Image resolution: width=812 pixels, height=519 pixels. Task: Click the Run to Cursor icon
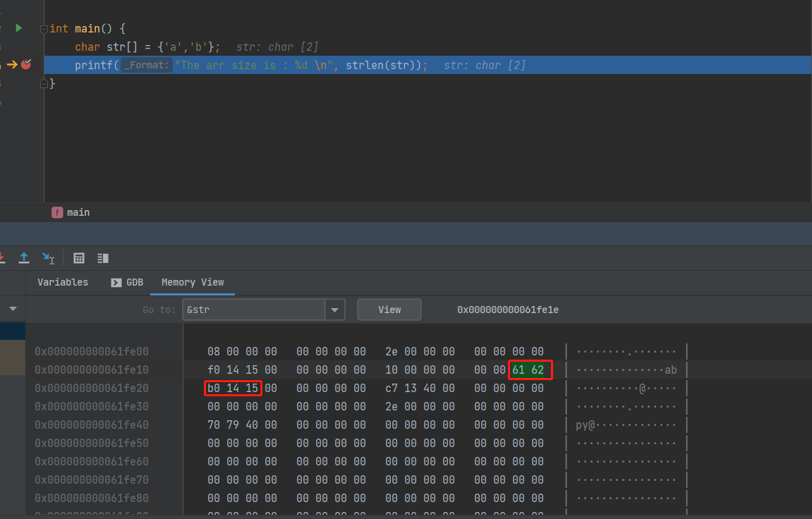coord(48,257)
